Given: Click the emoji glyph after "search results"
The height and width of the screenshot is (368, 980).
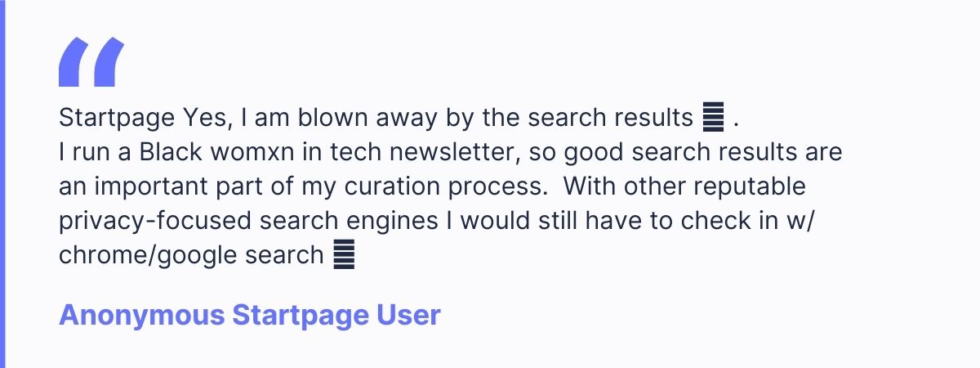Looking at the screenshot, I should point(712,119).
